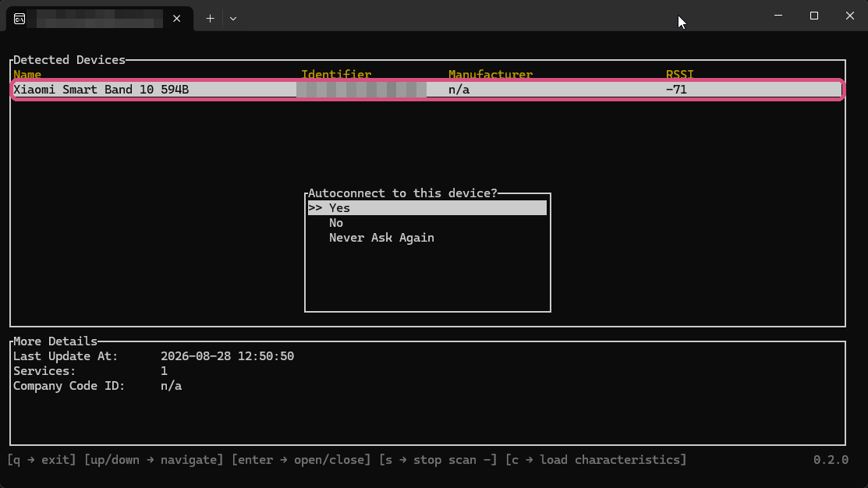The image size is (868, 488).
Task: Click the Services value 1
Action: coord(164,371)
